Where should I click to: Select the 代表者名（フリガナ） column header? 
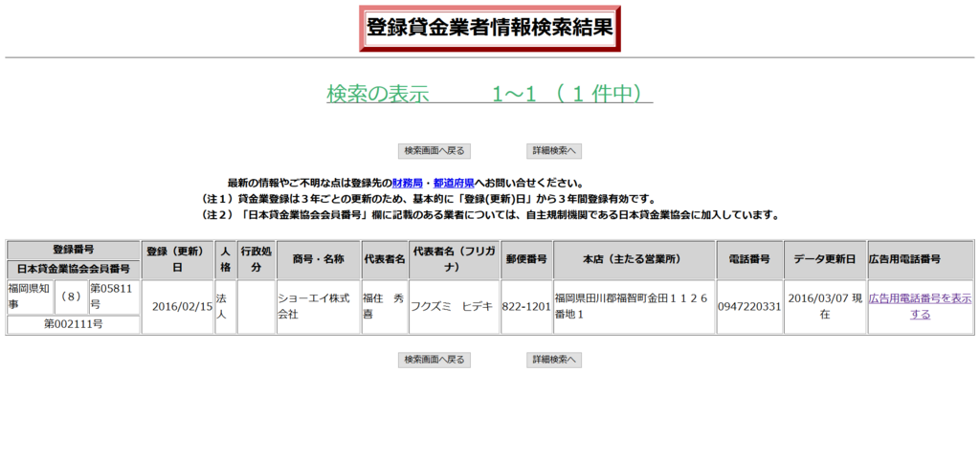[x=455, y=260]
